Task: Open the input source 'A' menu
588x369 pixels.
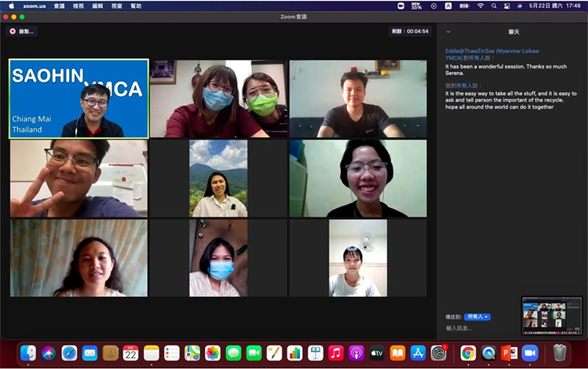Action: tap(448, 6)
